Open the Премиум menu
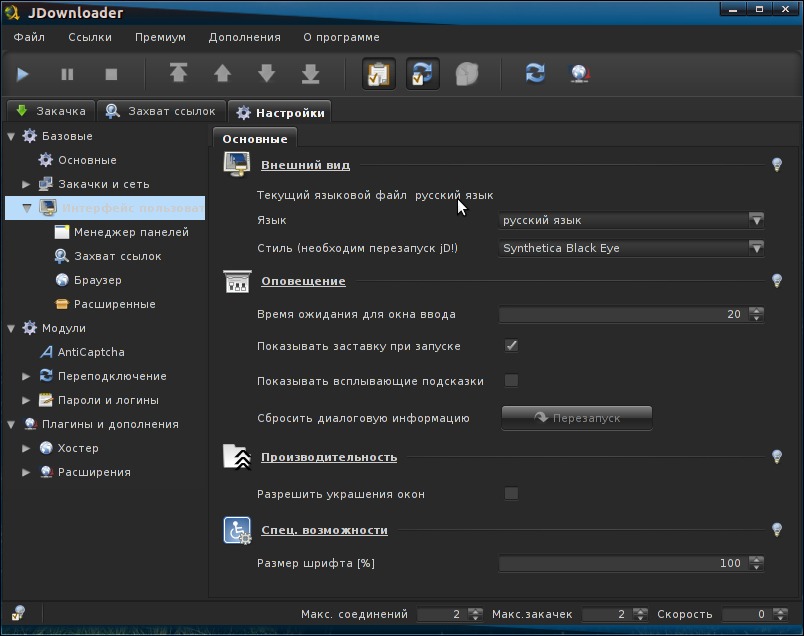Viewport: 804px width, 636px height. tap(160, 37)
